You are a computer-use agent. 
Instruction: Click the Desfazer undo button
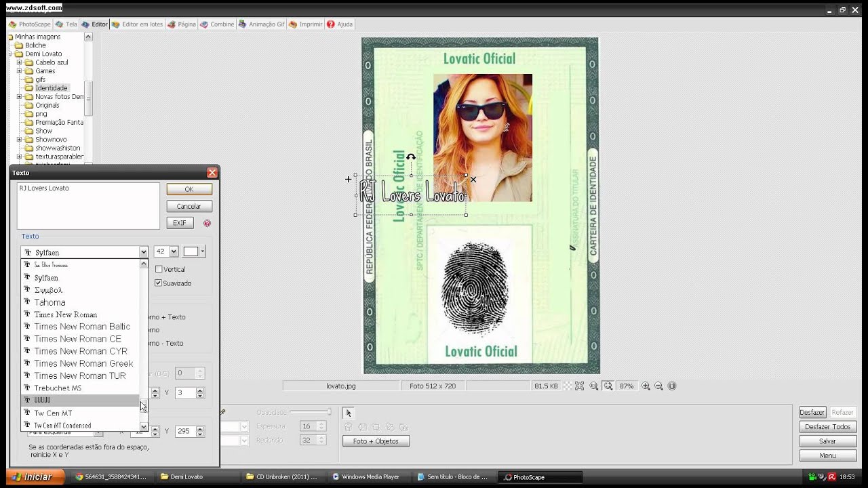812,412
